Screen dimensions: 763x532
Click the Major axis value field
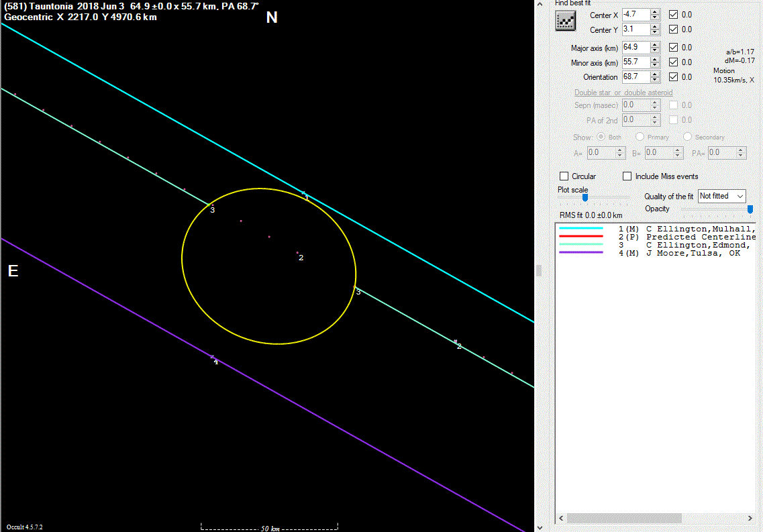click(x=635, y=47)
